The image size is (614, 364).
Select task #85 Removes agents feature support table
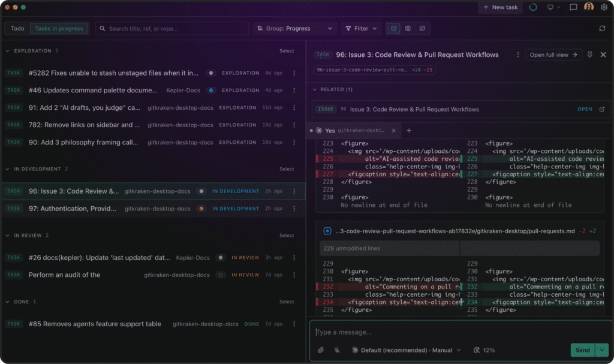(x=153, y=324)
